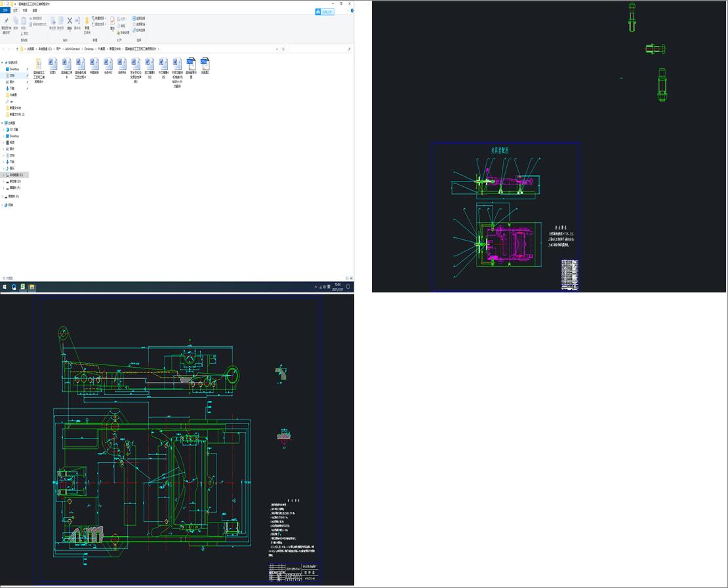Screen dimensions: 728x588
Task: Click Local Disk (C:) in address breadcrumb
Action: click(x=45, y=49)
